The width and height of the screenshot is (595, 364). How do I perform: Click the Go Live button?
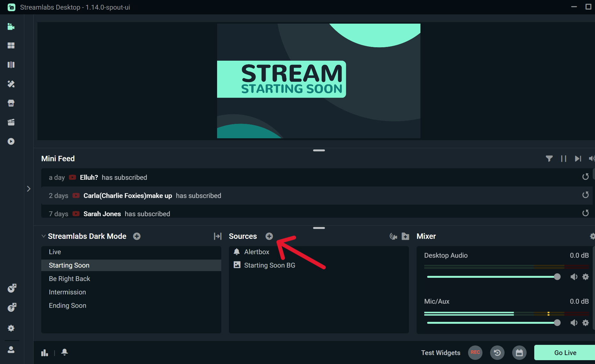[565, 353]
